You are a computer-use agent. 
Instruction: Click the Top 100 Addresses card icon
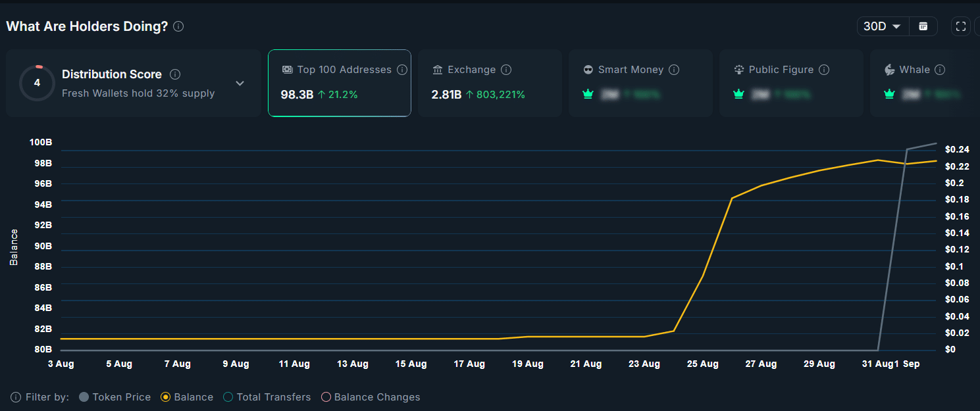coord(287,70)
